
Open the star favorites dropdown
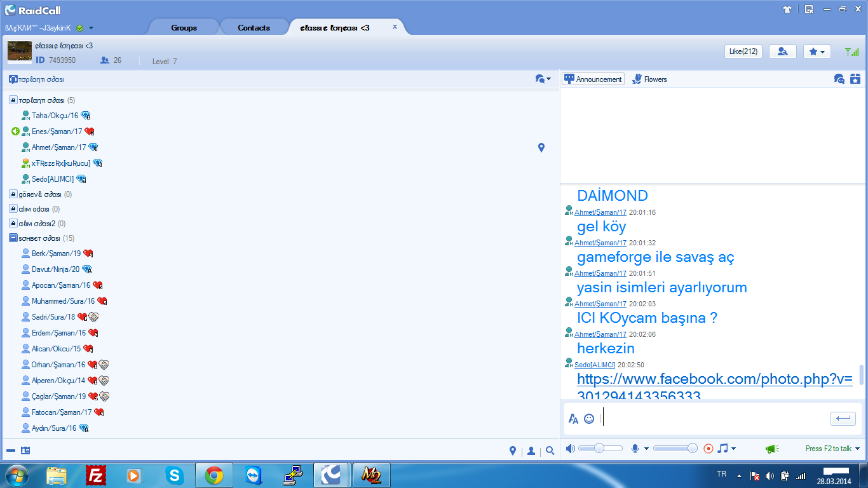click(817, 51)
